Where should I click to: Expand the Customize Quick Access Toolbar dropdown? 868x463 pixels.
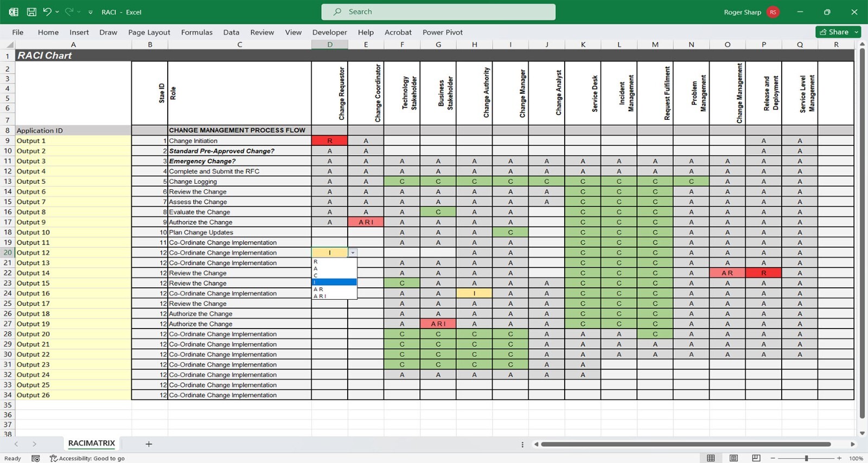click(x=91, y=12)
